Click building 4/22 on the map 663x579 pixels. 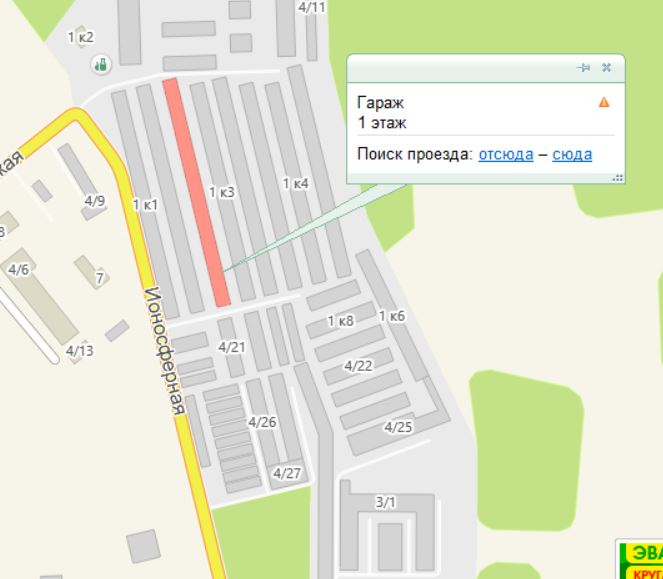358,366
